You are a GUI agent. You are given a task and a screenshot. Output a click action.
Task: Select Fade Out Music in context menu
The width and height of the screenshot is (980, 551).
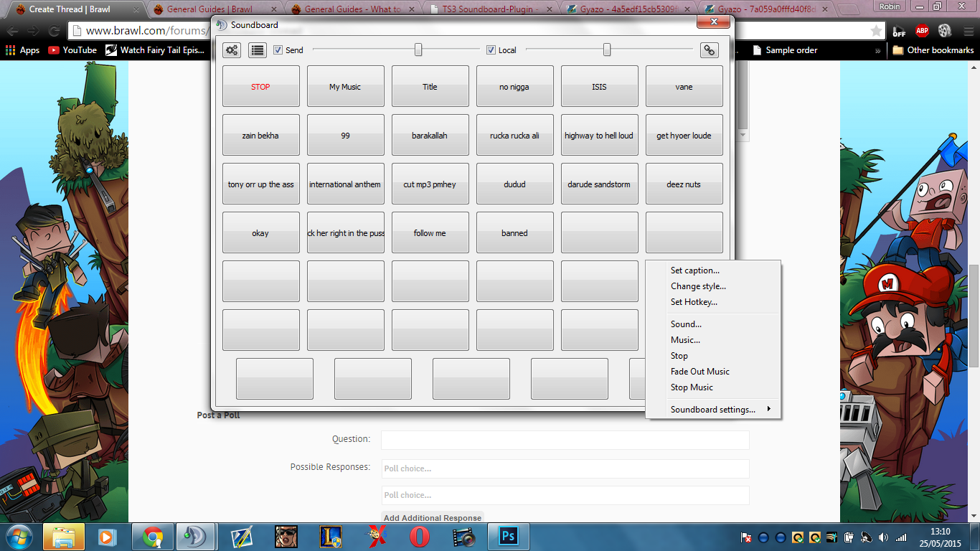point(699,372)
